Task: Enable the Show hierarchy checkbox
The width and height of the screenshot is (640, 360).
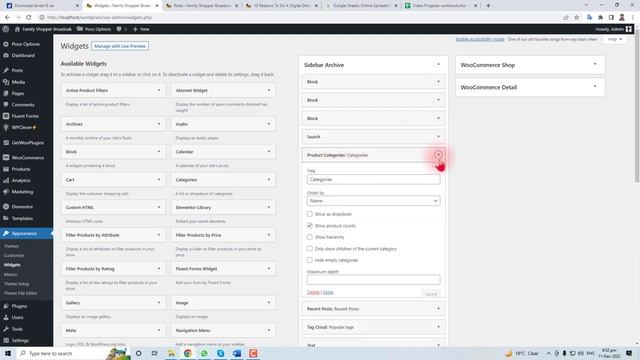Action: point(309,237)
